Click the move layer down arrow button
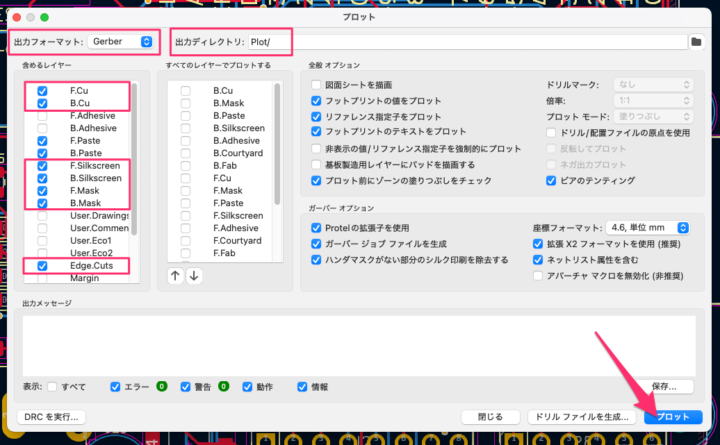Viewport: 720px width, 445px height. (x=194, y=276)
